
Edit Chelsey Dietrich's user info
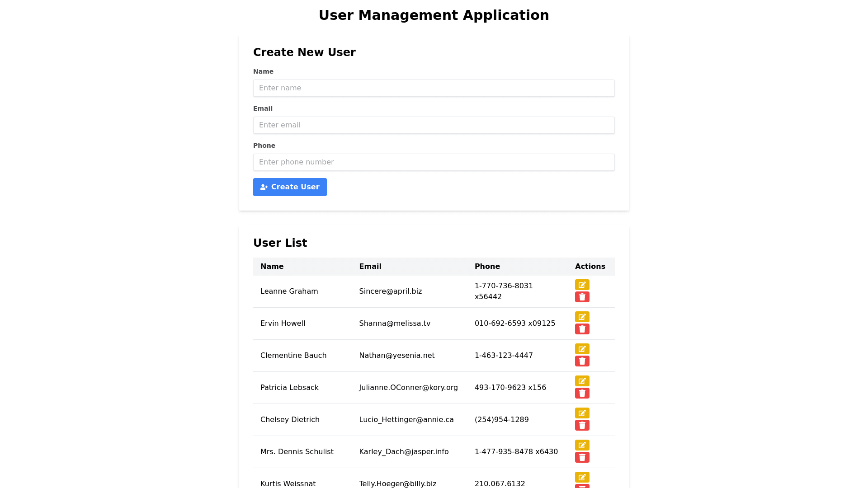(582, 413)
